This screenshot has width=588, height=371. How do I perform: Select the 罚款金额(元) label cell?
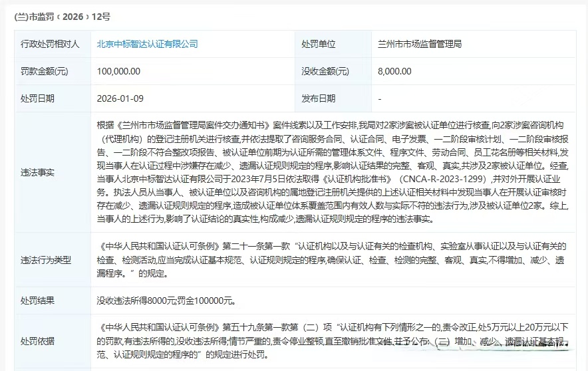[53, 71]
